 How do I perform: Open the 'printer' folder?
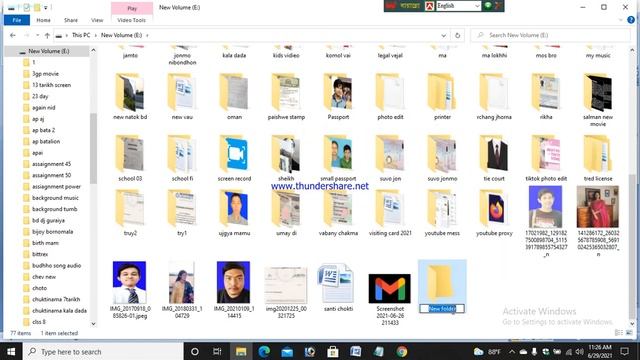tap(442, 97)
